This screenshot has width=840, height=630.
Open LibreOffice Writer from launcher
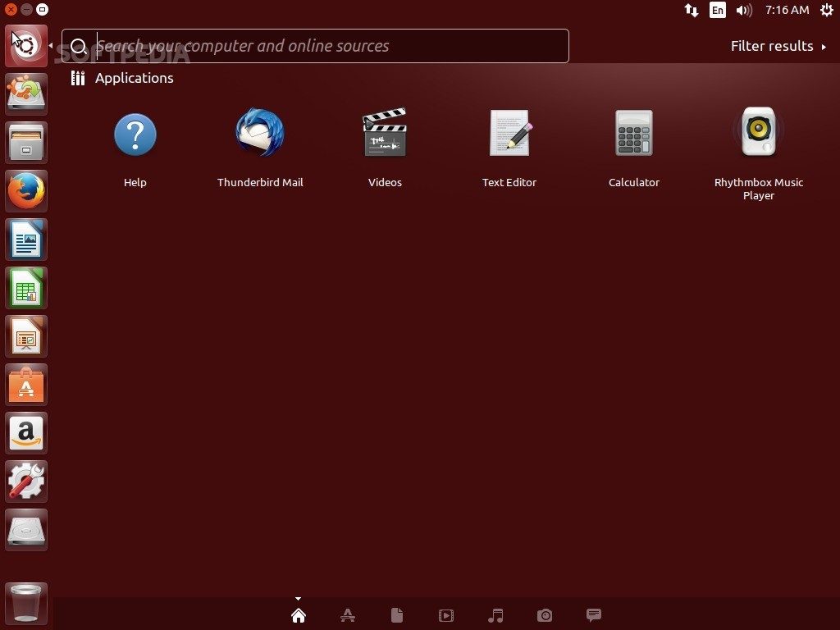26,240
